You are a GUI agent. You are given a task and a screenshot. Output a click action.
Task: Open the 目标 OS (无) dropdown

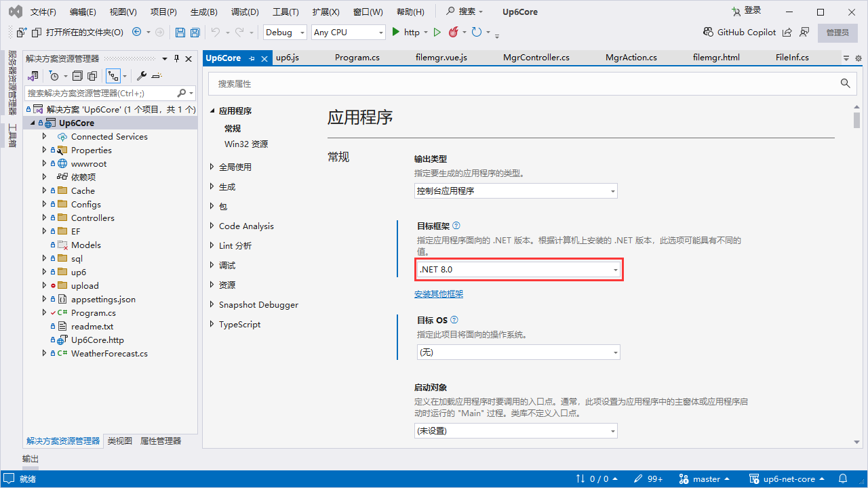(x=518, y=352)
